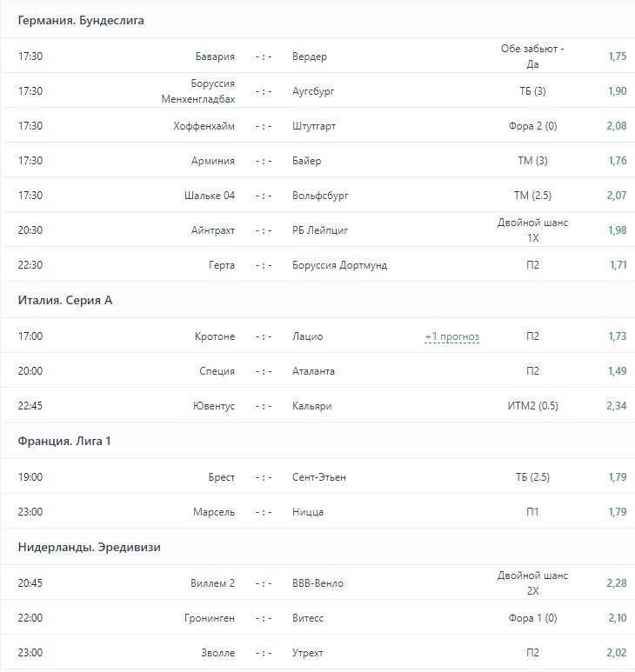Click odds 1,75 for Бавария – Вердер

(617, 57)
